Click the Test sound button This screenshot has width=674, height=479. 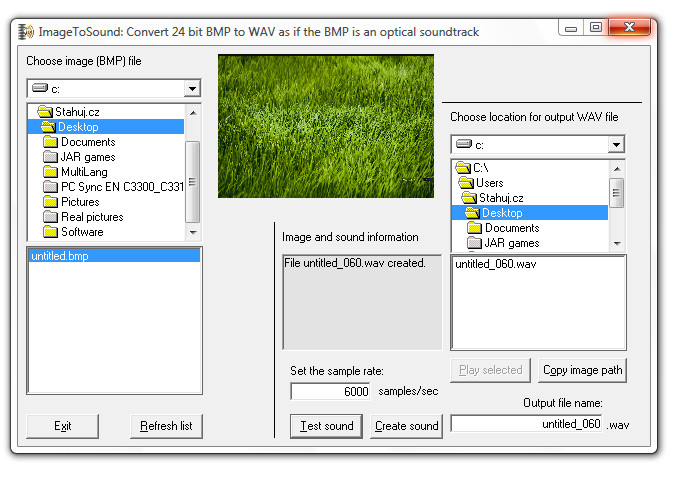point(326,426)
